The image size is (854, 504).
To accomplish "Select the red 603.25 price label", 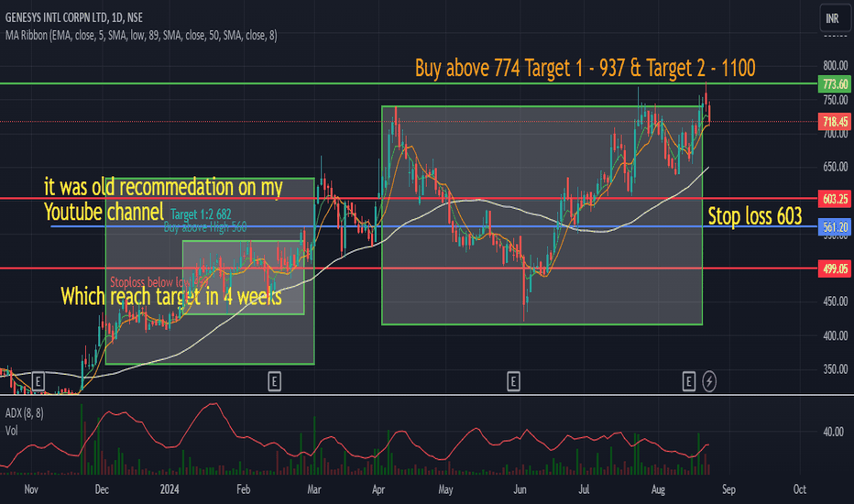I will pos(835,199).
